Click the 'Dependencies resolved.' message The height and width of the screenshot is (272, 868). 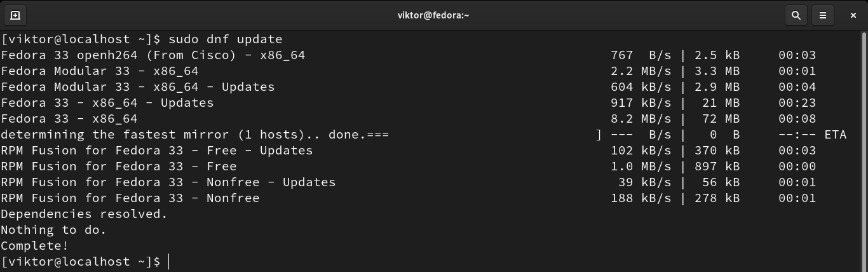pos(84,214)
